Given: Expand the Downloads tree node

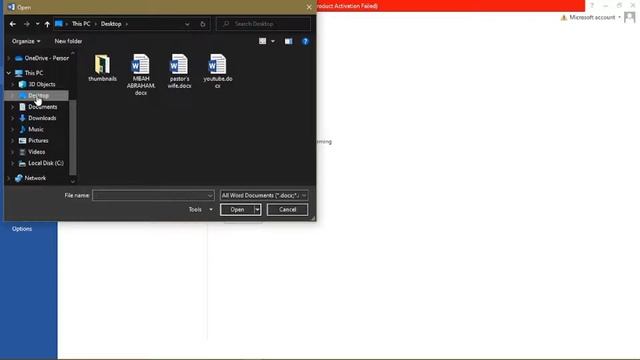Looking at the screenshot, I should coord(13,118).
